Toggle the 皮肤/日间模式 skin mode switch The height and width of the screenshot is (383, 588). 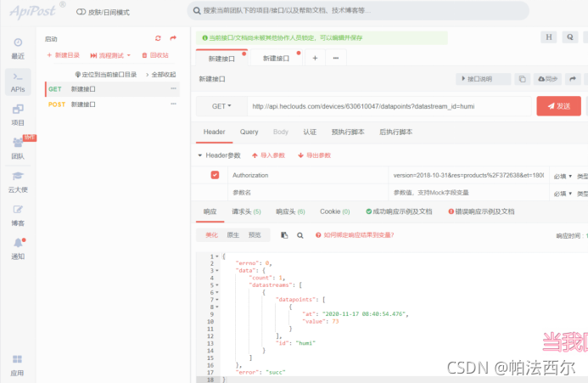(x=81, y=12)
